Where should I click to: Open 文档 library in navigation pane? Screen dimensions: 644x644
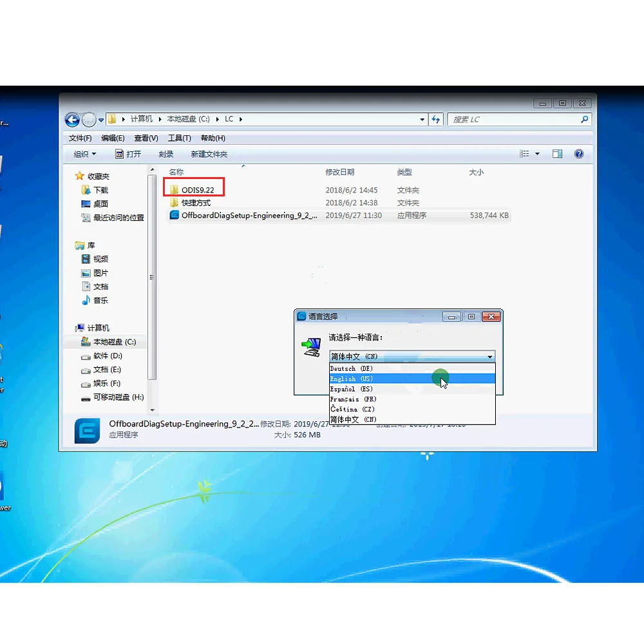click(95, 287)
